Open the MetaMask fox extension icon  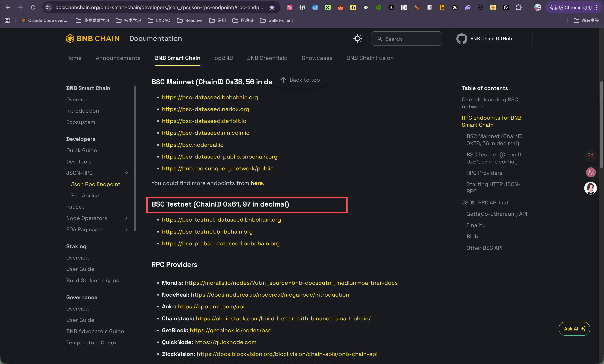(x=340, y=7)
